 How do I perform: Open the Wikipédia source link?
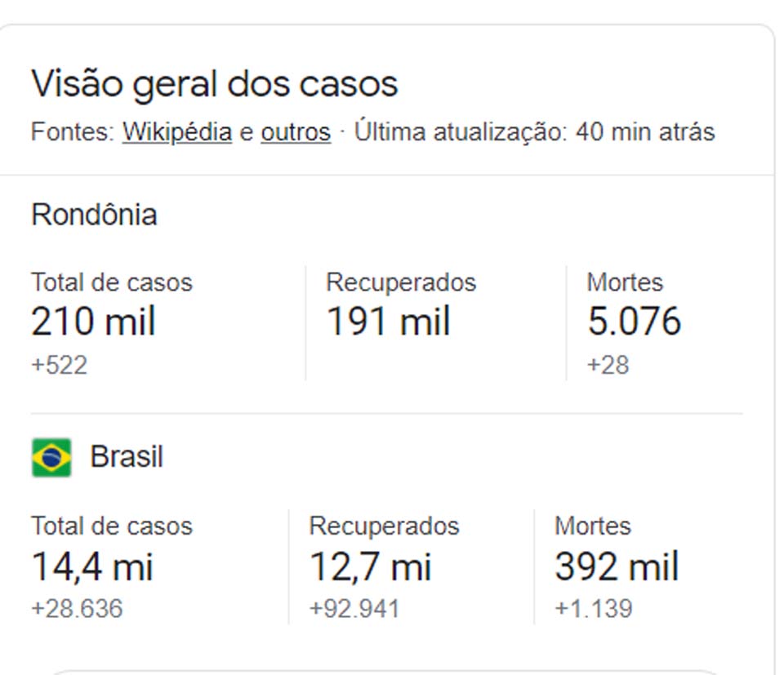[177, 131]
